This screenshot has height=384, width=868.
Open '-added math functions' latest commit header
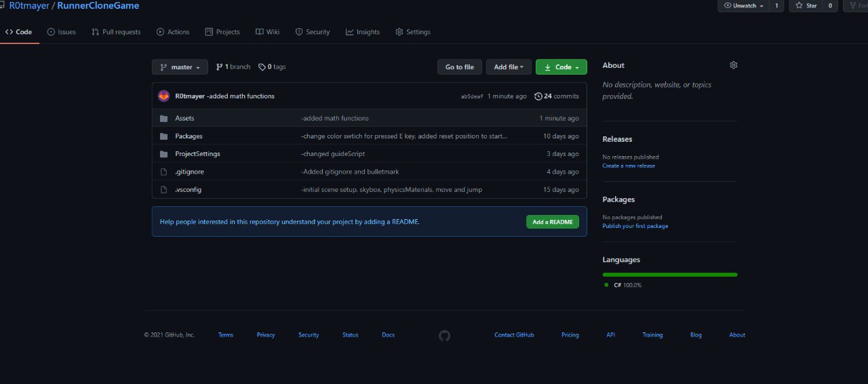[241, 96]
